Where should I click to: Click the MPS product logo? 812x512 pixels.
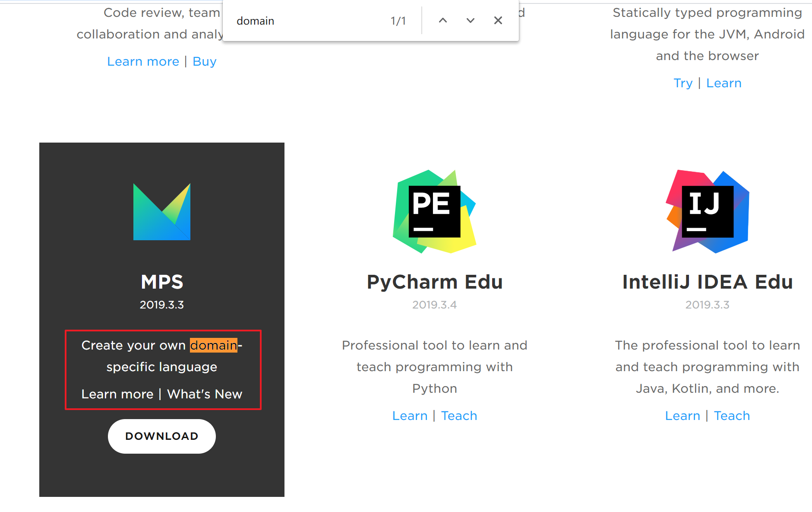pyautogui.click(x=162, y=212)
